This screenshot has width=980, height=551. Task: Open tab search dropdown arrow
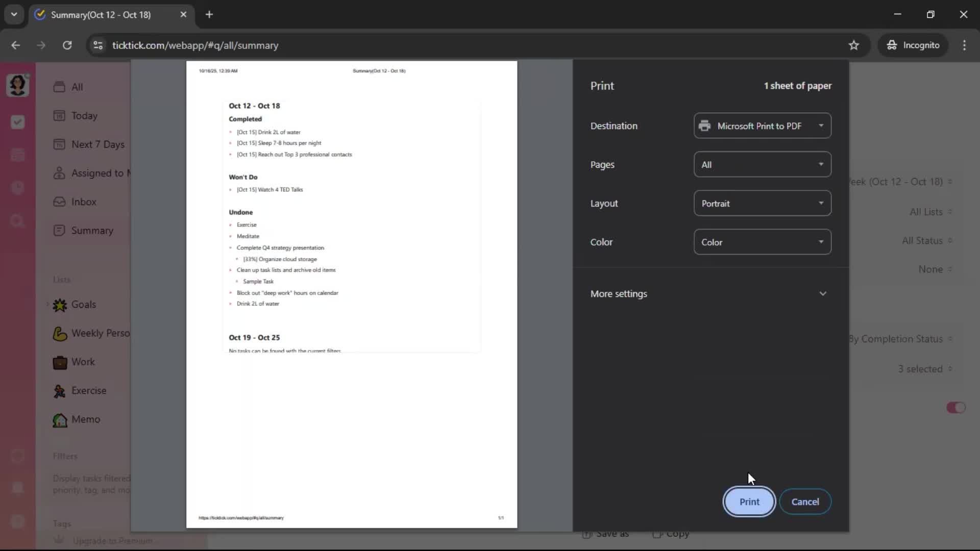pyautogui.click(x=14, y=15)
